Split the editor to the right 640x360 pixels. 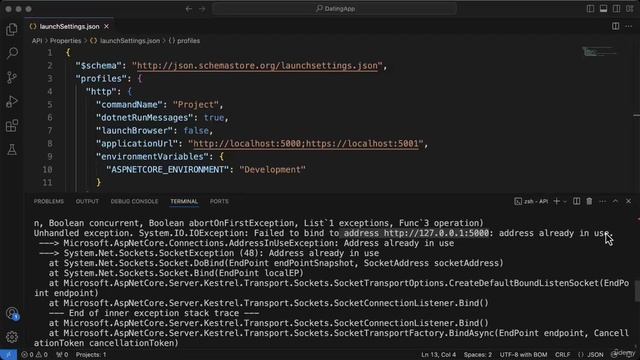coord(616,26)
